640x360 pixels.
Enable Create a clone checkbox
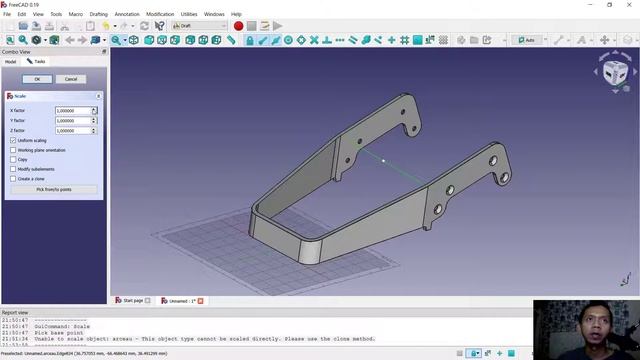pyautogui.click(x=13, y=179)
